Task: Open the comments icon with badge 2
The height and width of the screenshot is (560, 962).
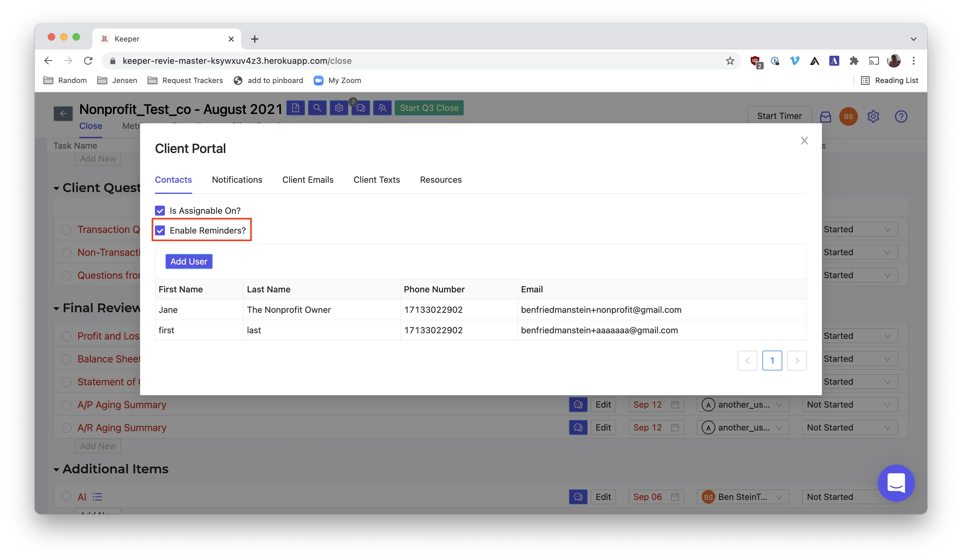Action: click(361, 108)
